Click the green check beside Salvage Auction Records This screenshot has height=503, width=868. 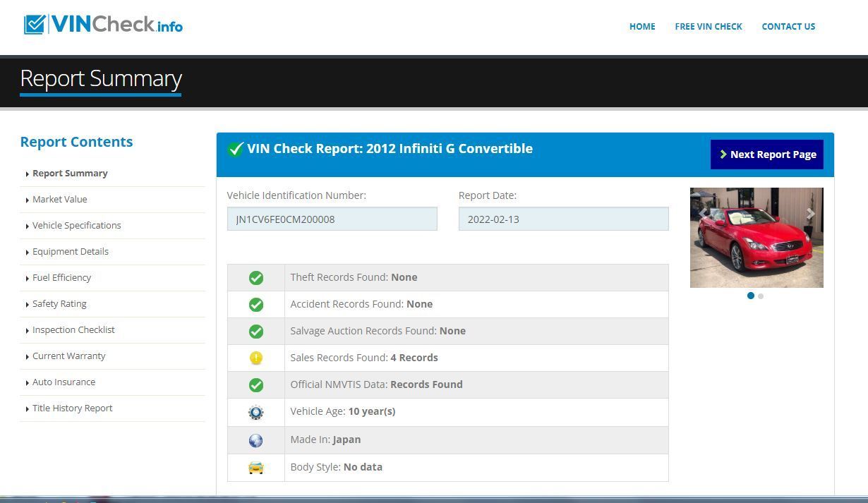[x=256, y=332]
